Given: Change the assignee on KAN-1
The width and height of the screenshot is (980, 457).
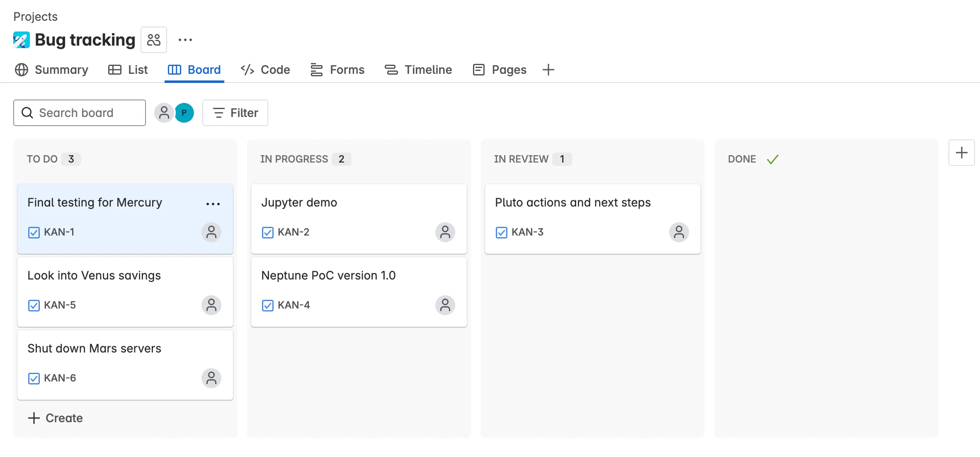Looking at the screenshot, I should [x=211, y=232].
